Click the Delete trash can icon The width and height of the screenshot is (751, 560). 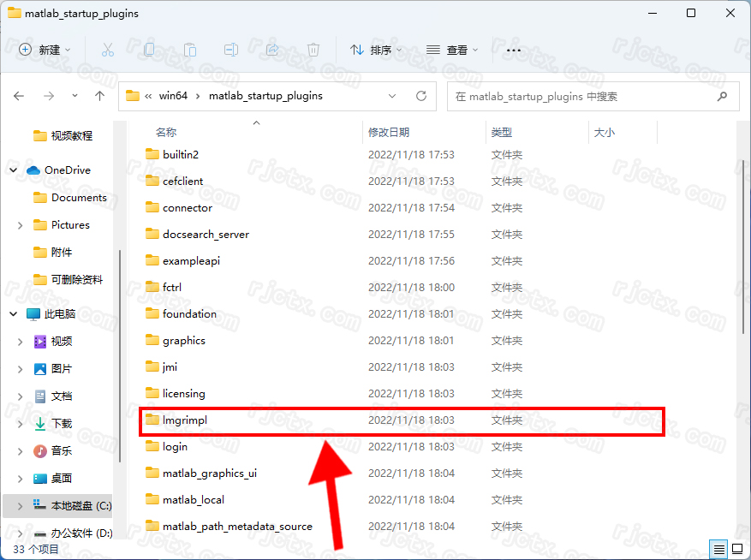point(313,50)
